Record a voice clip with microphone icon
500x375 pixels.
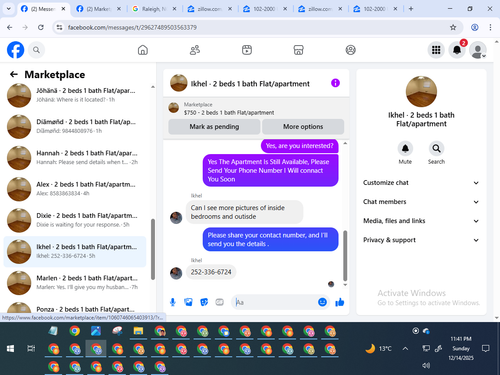pos(173,302)
